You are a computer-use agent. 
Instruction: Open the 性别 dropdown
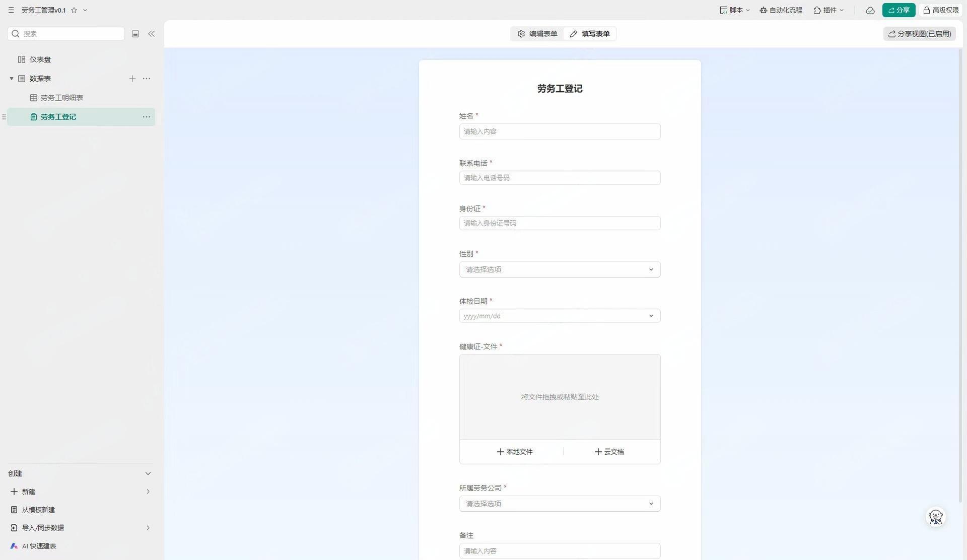[x=560, y=269]
